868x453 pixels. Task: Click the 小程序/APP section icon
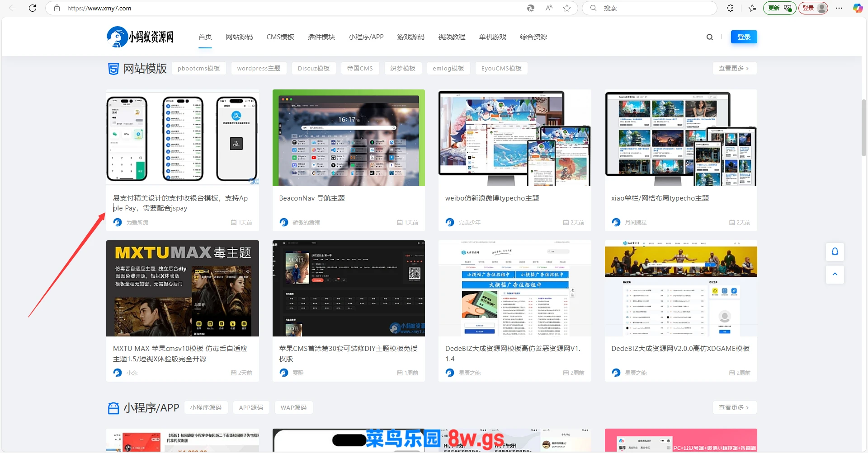click(113, 408)
